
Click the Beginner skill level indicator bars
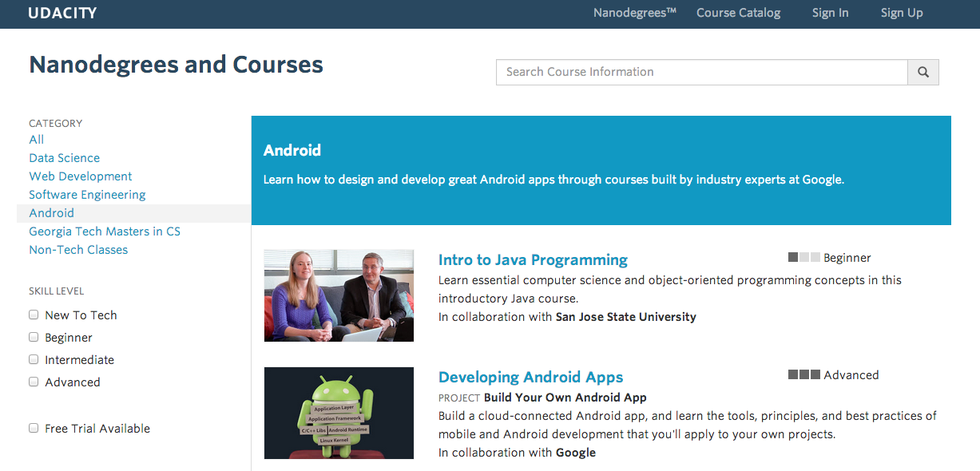pyautogui.click(x=804, y=257)
